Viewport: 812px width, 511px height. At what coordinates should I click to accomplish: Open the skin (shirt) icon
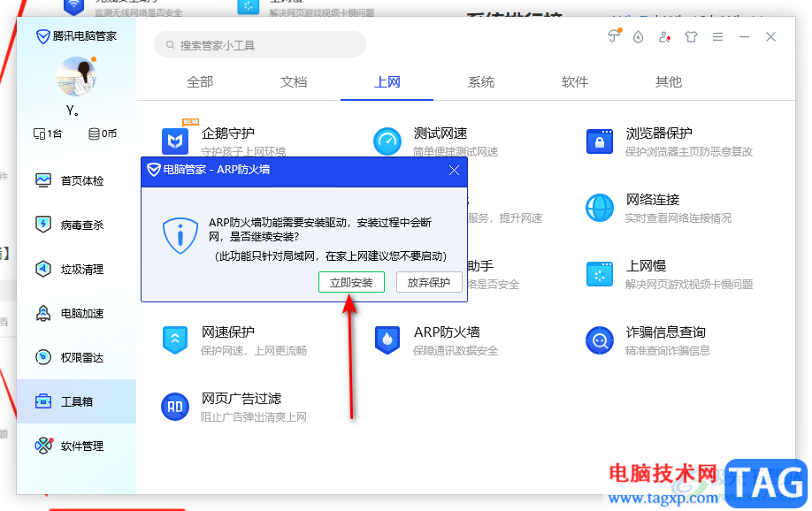click(x=691, y=37)
